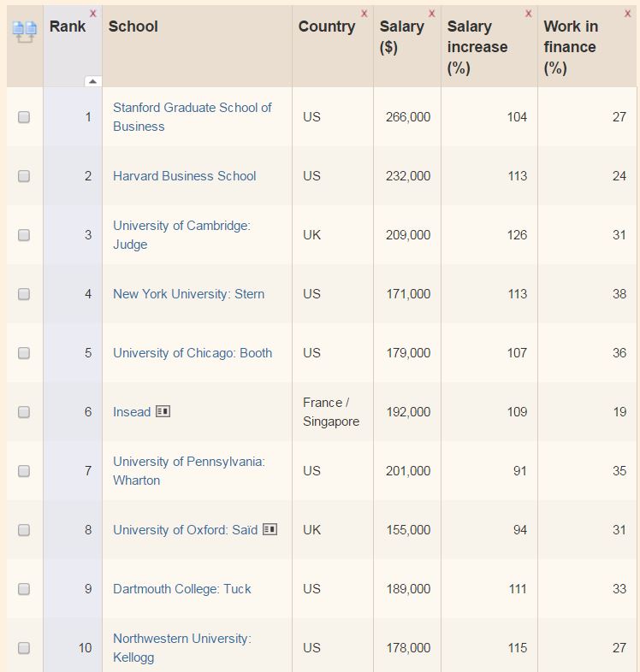The image size is (640, 672).
Task: Remove the Rank column with its x
Action: click(92, 14)
